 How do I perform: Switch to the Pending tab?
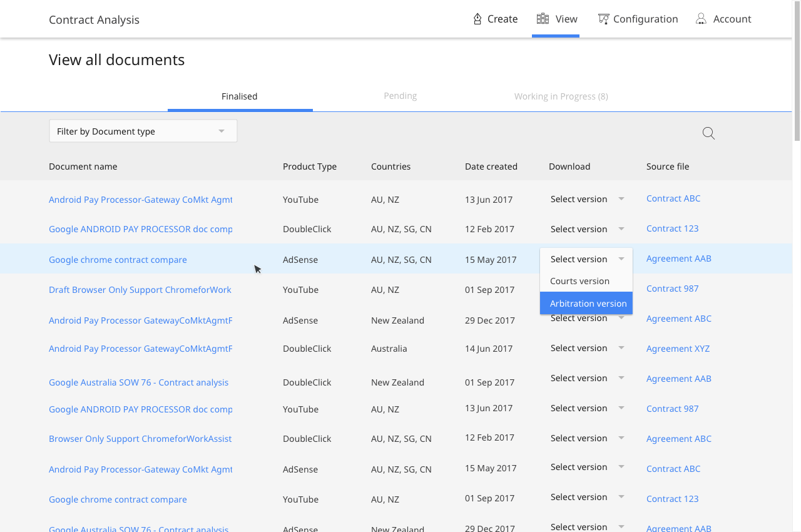(x=400, y=96)
